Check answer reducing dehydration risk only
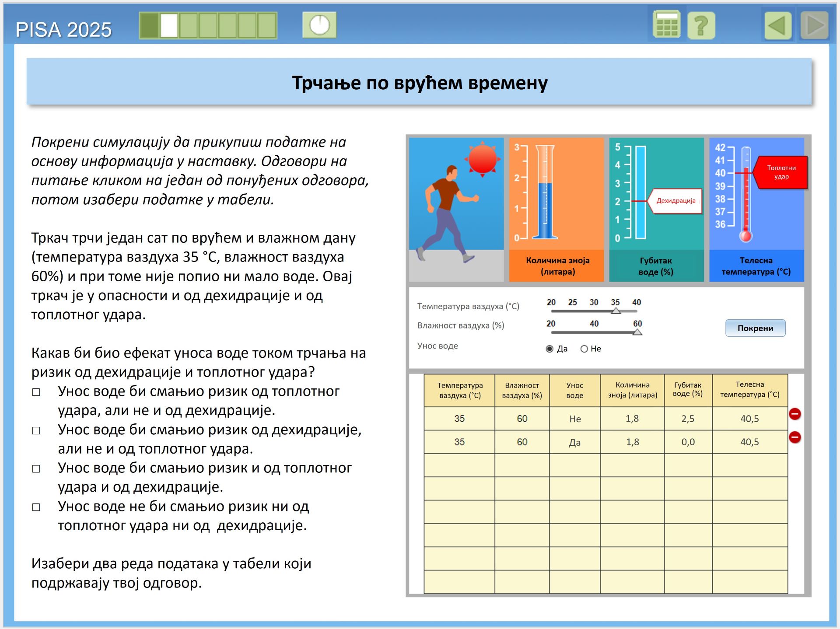The height and width of the screenshot is (629, 840). coord(36,430)
